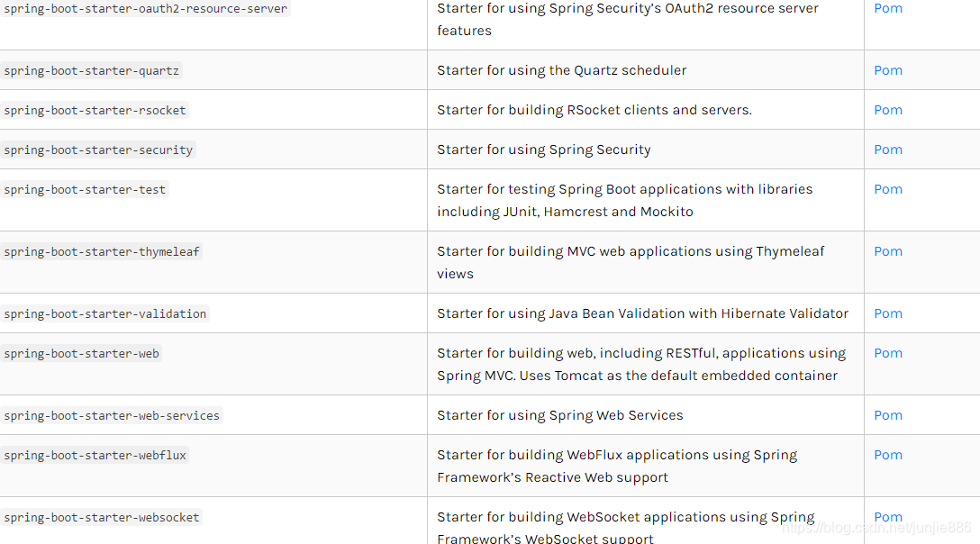Select the spring-boot-starter-thymeleaf name
This screenshot has width=980, height=544.
coord(101,251)
